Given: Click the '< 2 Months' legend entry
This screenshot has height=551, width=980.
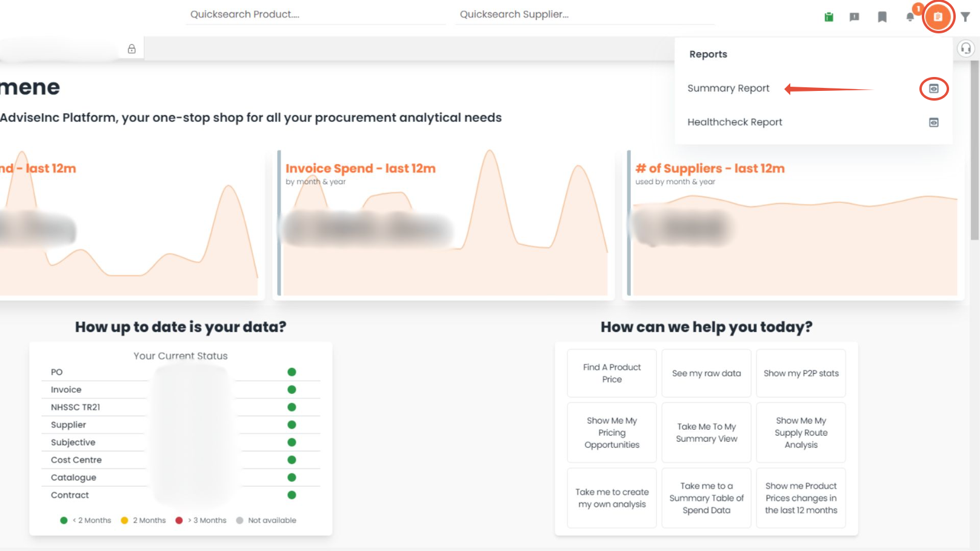Looking at the screenshot, I should (x=86, y=521).
